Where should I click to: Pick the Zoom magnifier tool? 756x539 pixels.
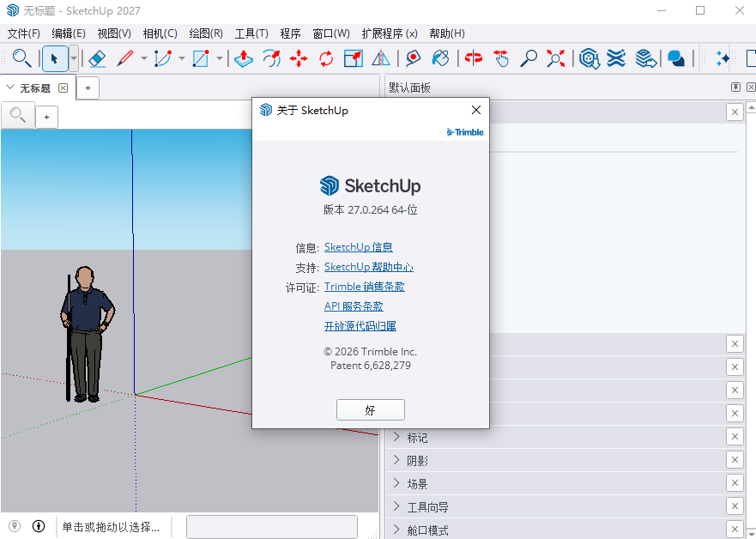(x=529, y=59)
